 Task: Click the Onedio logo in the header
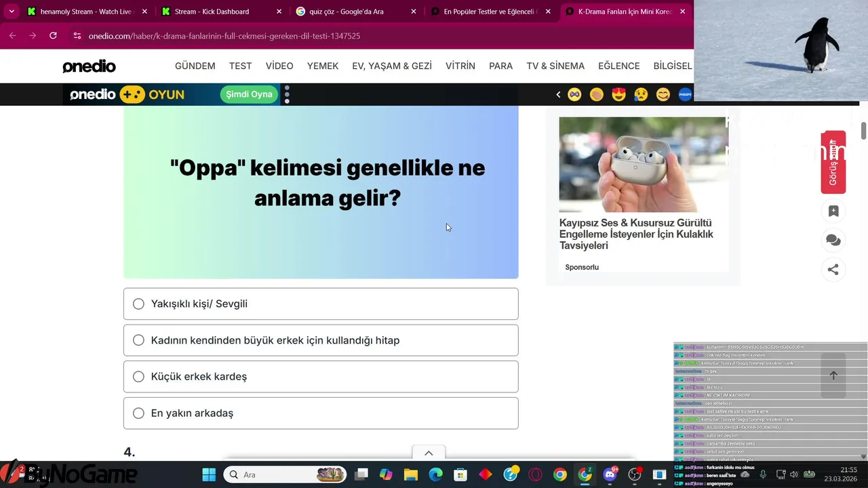click(89, 66)
